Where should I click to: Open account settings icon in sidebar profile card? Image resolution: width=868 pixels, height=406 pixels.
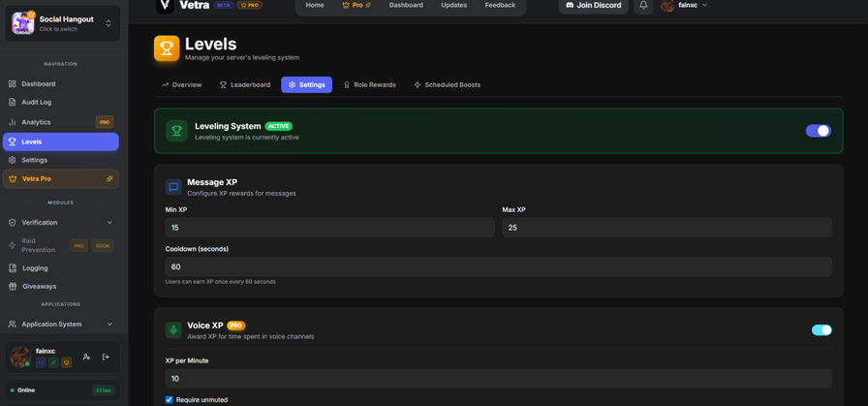pos(86,357)
